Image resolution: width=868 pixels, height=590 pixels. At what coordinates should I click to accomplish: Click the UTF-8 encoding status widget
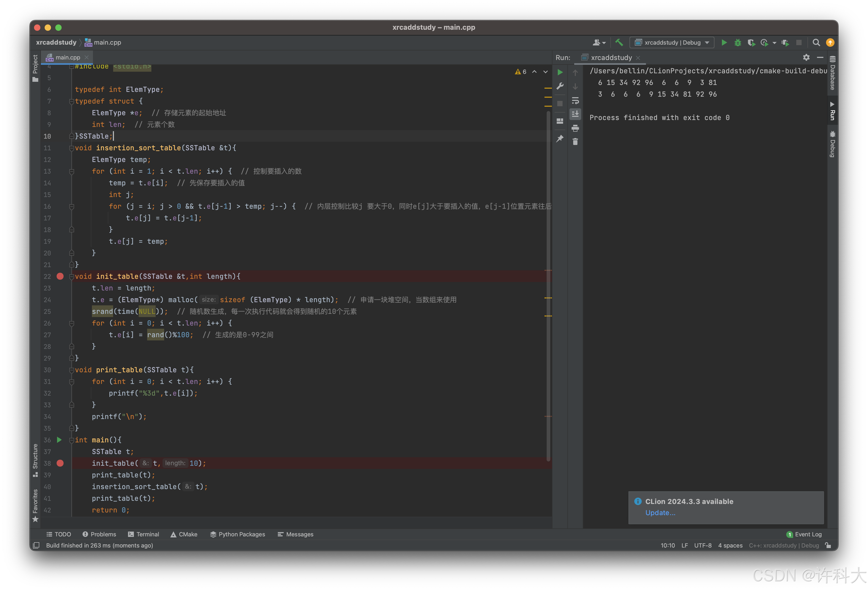[703, 545]
